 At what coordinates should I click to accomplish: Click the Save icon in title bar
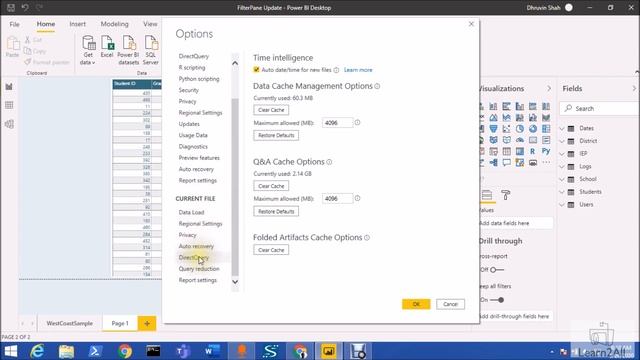11,7
